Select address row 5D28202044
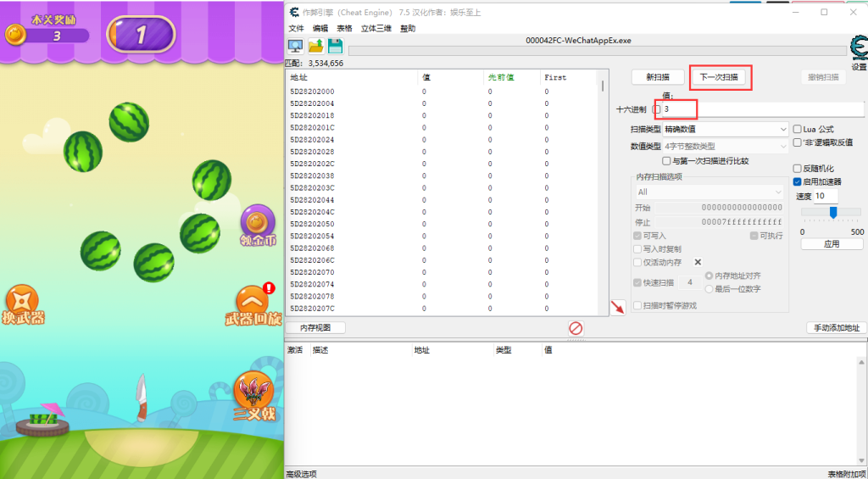 coord(442,200)
